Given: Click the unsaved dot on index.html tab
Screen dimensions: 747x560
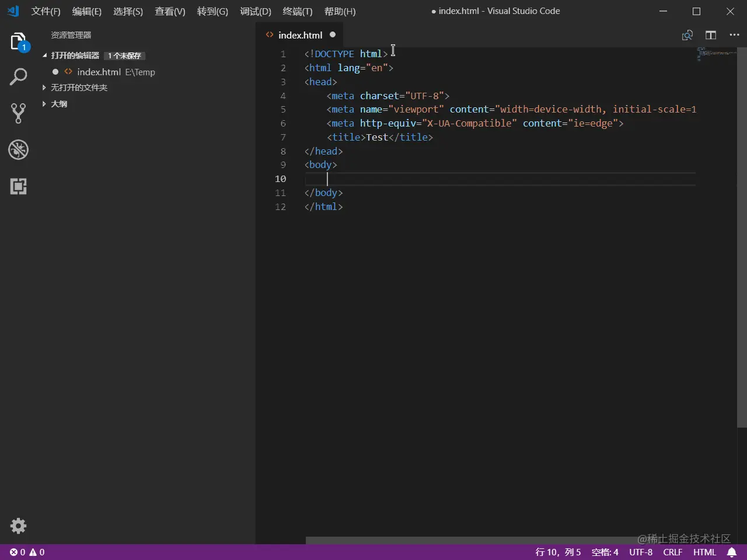Looking at the screenshot, I should pos(333,34).
